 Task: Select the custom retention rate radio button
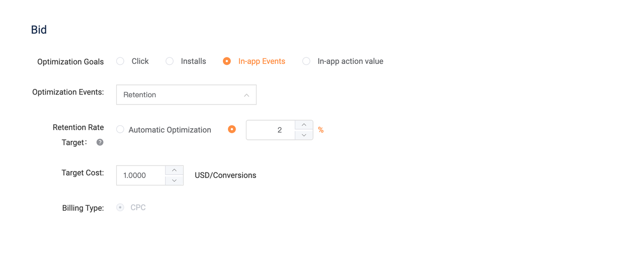[232, 129]
